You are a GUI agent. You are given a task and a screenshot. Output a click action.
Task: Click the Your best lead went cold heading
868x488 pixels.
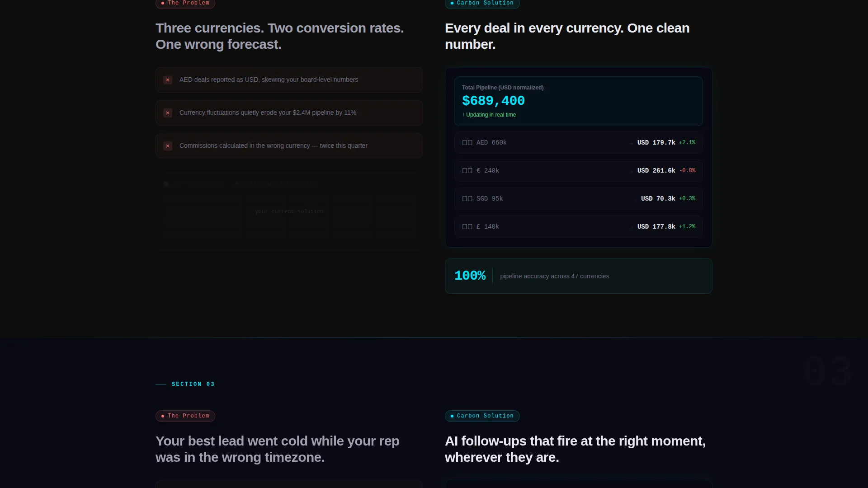pyautogui.click(x=277, y=449)
